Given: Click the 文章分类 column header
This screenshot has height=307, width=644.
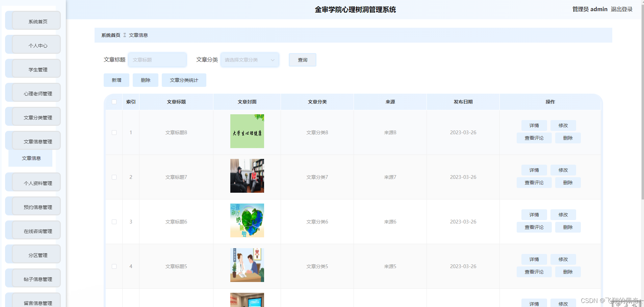Looking at the screenshot, I should point(317,102).
